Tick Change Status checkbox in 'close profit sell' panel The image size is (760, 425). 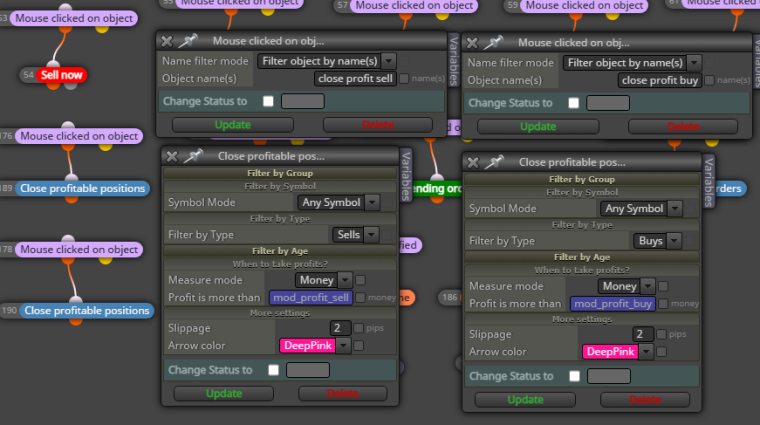(x=268, y=101)
